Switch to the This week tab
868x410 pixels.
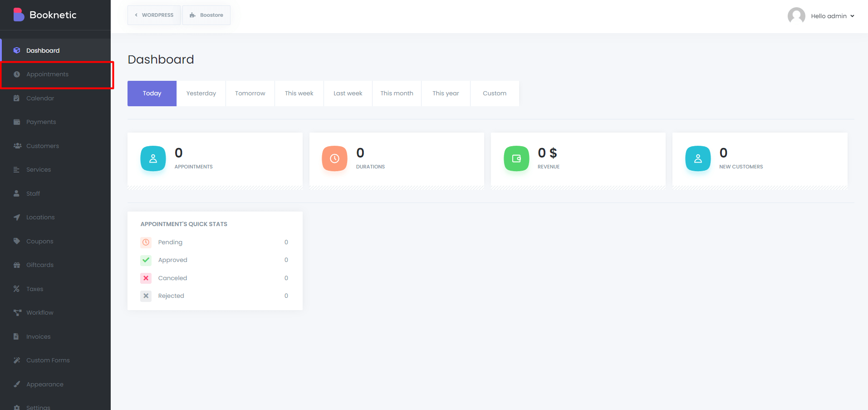(x=299, y=94)
